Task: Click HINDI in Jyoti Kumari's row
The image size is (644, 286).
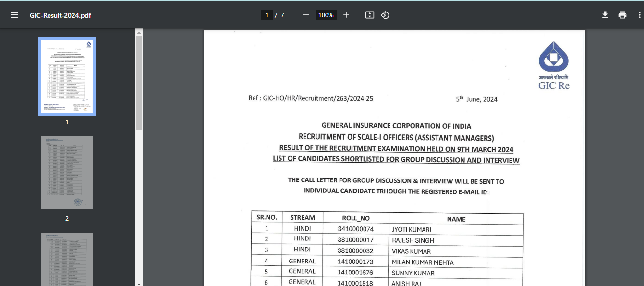Action: [x=303, y=228]
